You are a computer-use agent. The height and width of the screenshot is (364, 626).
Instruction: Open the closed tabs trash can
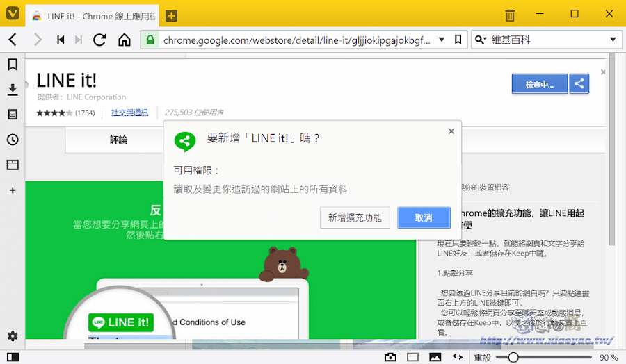point(510,15)
